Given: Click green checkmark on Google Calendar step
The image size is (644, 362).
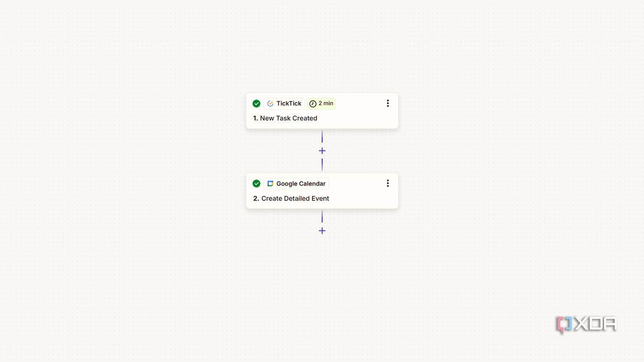Looking at the screenshot, I should pos(256,184).
